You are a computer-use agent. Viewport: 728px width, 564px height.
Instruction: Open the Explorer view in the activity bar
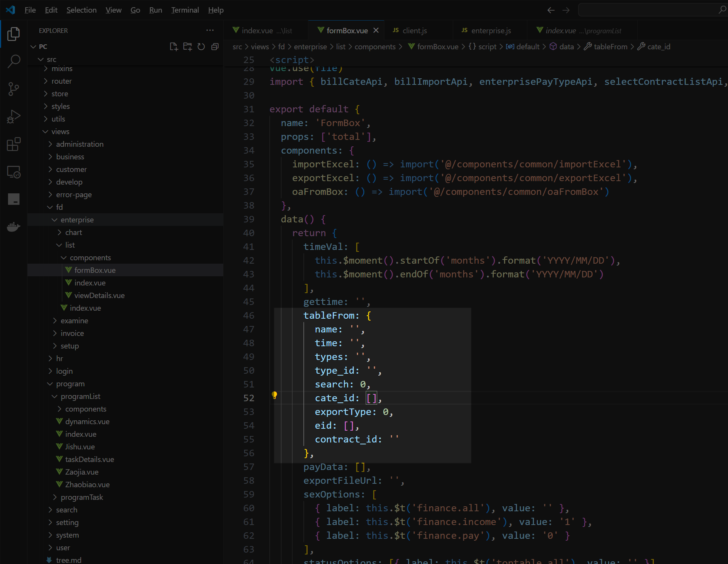(x=13, y=34)
